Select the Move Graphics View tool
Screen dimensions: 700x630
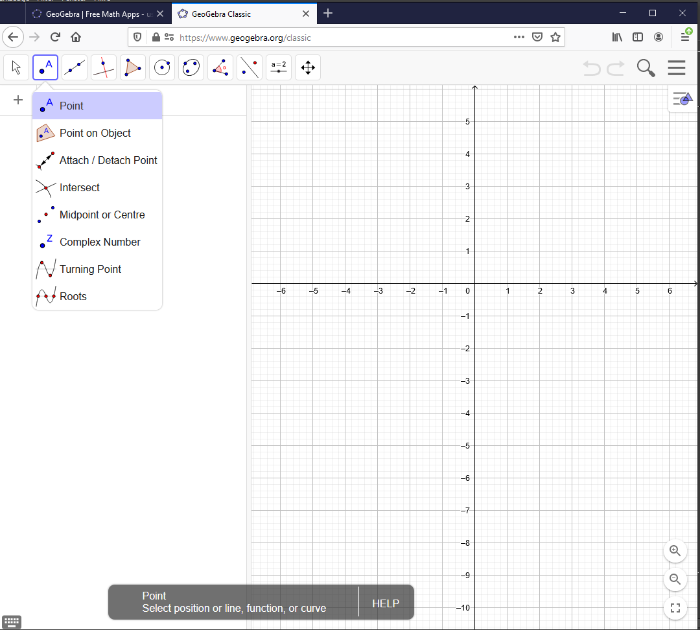click(308, 67)
